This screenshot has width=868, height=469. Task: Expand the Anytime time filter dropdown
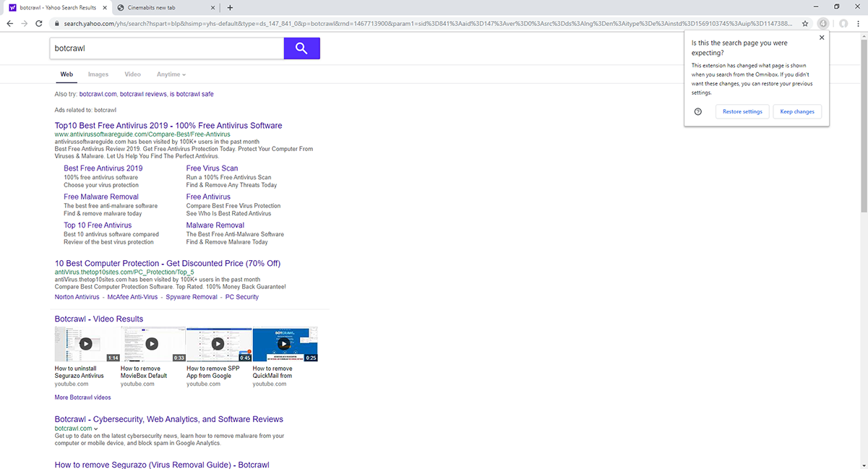(x=171, y=74)
